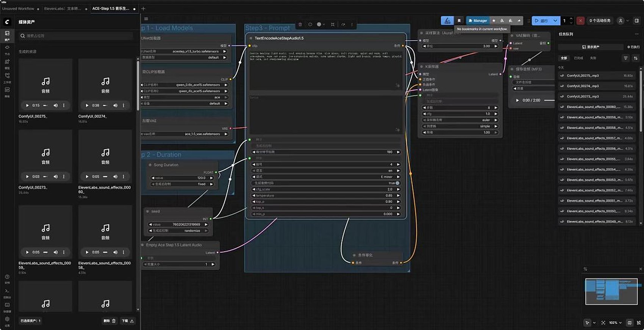Mute audio on ComfyUI_00274 asset card
This screenshot has width=644, height=330.
pyautogui.click(x=115, y=105)
